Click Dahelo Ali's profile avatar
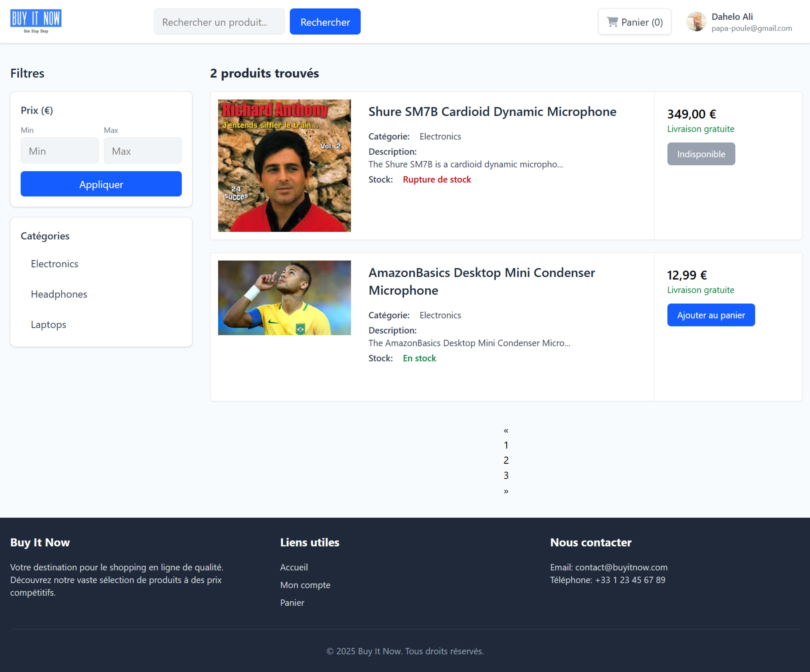This screenshot has width=810, height=672. (x=696, y=22)
